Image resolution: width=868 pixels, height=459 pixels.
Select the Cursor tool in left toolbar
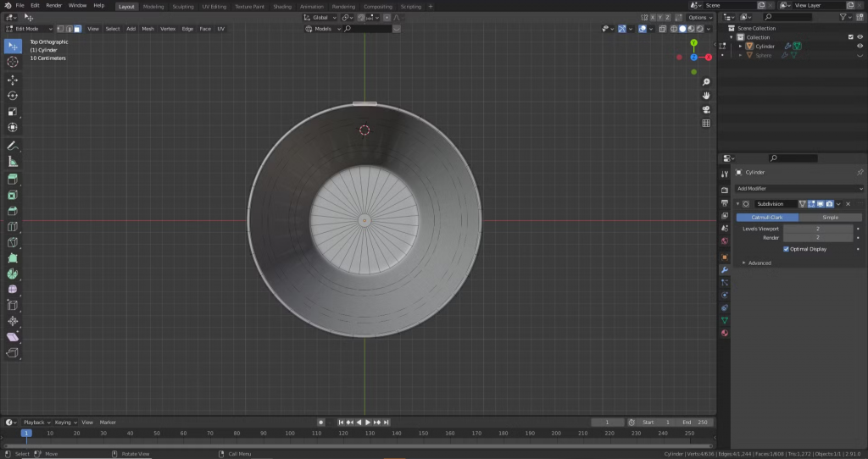tap(13, 62)
